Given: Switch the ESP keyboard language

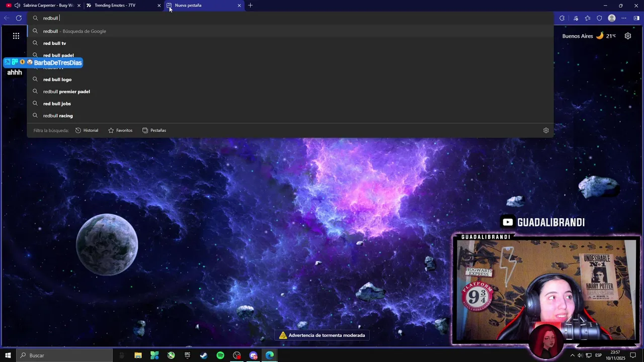Looking at the screenshot, I should tap(599, 355).
